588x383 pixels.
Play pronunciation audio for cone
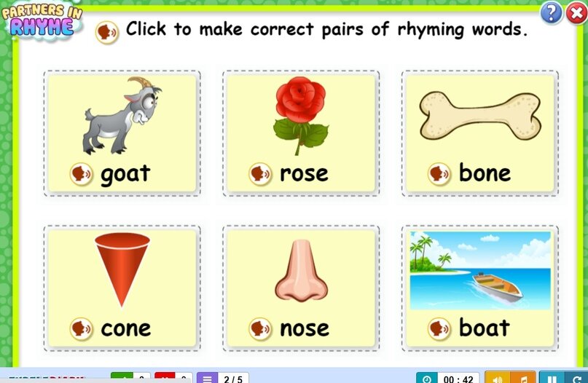(x=81, y=329)
